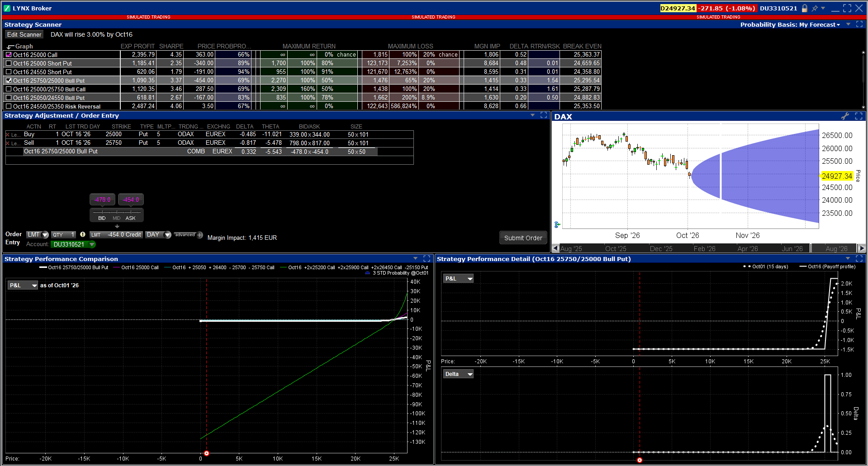Click the DAX chart timeline left arrow
This screenshot has width=868, height=466.
pos(556,248)
